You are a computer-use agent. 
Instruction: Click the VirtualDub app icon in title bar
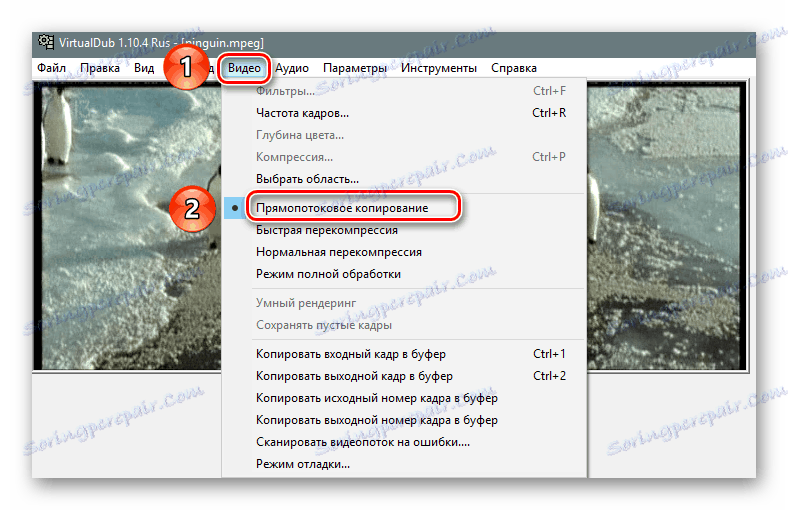46,42
